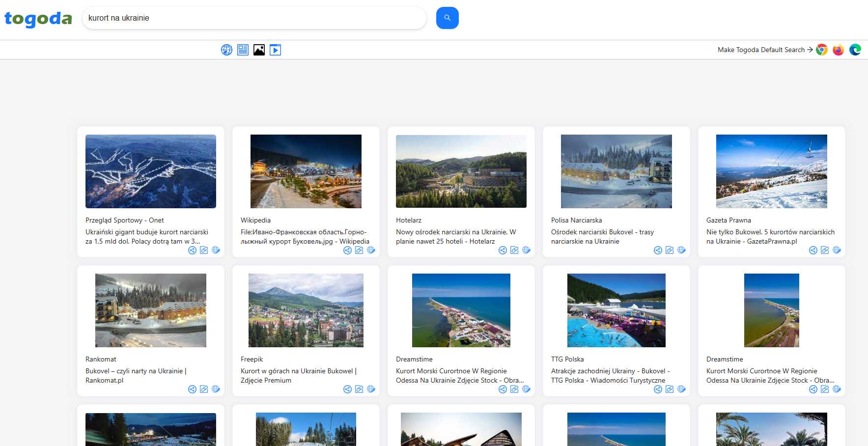This screenshot has width=868, height=446.
Task: Open the Przegląd Sportowy - Onet night slopes thumbnail
Action: coord(151,171)
